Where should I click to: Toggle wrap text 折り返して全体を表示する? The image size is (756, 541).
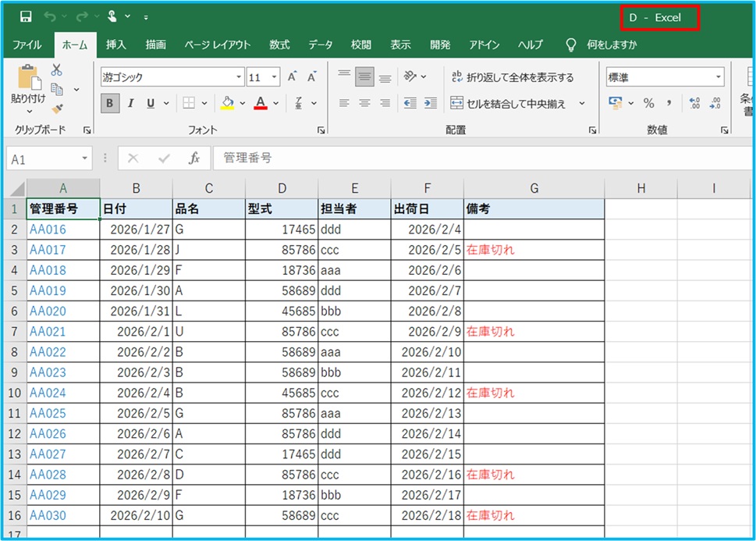[x=512, y=77]
